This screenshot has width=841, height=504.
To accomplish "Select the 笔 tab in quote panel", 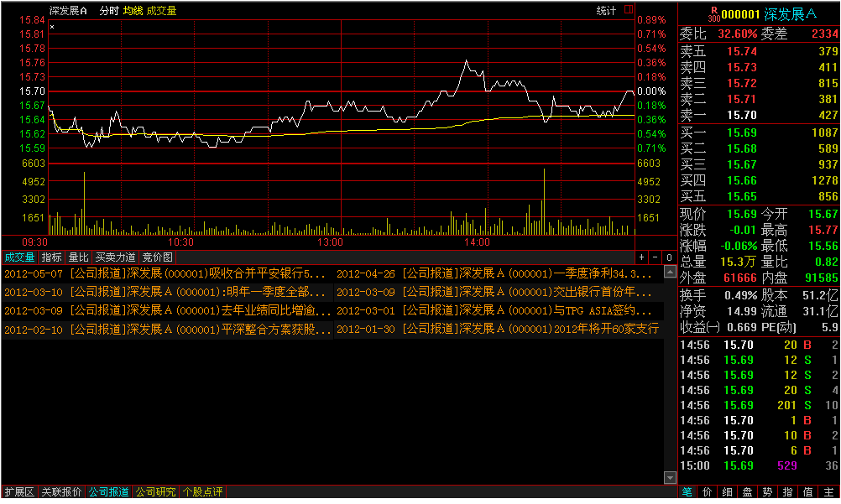I will pyautogui.click(x=687, y=491).
